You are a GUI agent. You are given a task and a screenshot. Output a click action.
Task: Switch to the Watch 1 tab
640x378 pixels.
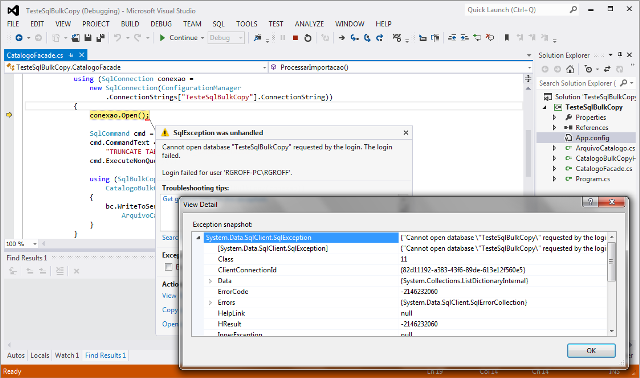coord(67,356)
